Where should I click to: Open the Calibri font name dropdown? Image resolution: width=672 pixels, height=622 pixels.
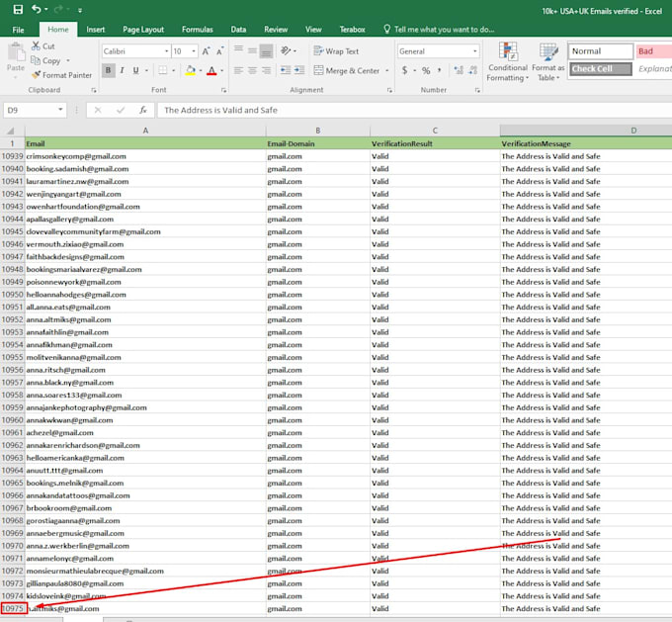click(x=167, y=51)
